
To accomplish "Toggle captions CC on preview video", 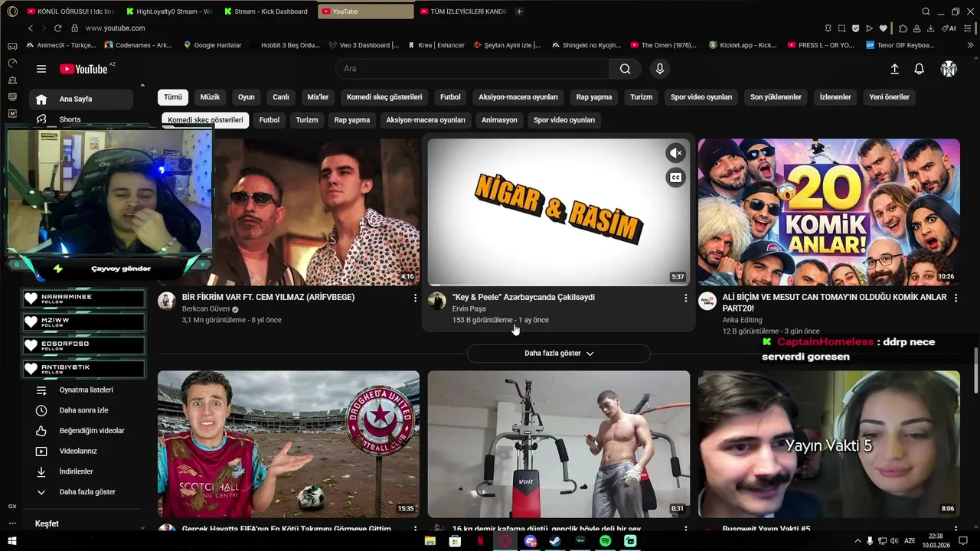I will tap(675, 178).
